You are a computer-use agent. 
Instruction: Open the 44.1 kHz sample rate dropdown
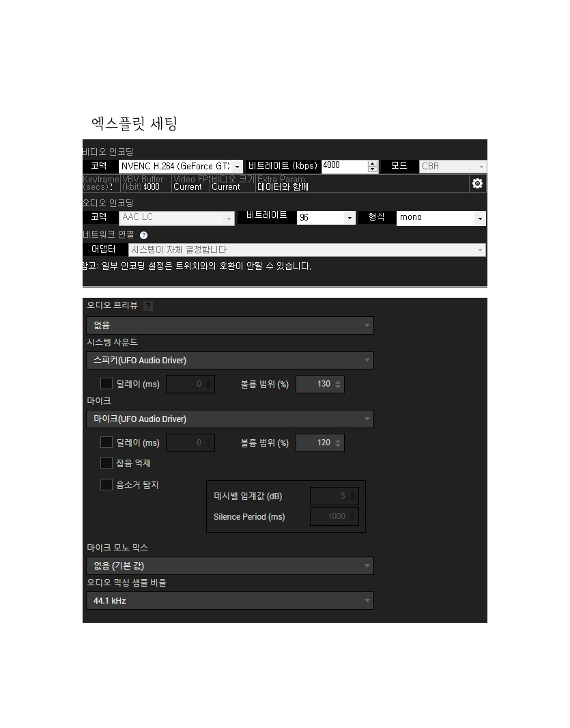[x=230, y=601]
